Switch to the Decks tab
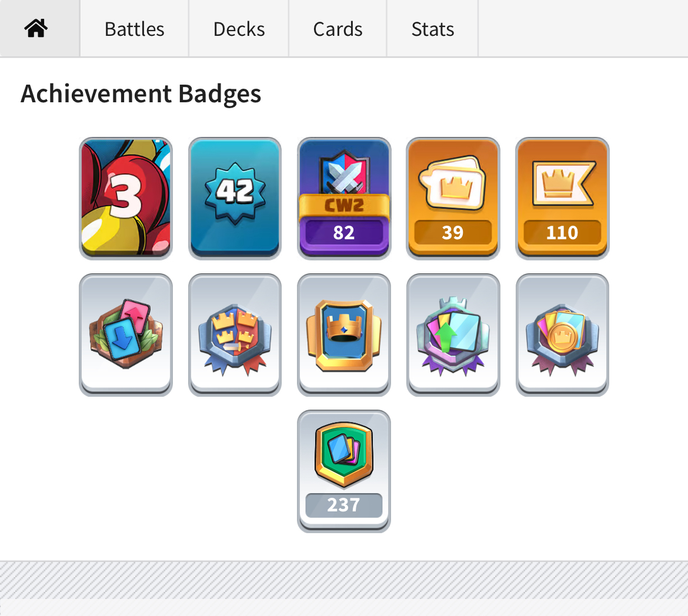Image resolution: width=688 pixels, height=616 pixels. [x=239, y=29]
